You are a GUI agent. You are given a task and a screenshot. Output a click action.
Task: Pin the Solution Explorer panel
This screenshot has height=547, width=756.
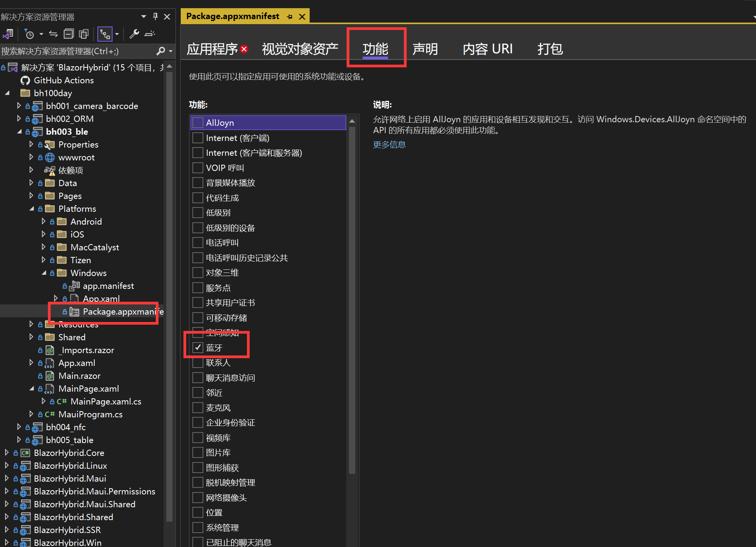click(155, 16)
